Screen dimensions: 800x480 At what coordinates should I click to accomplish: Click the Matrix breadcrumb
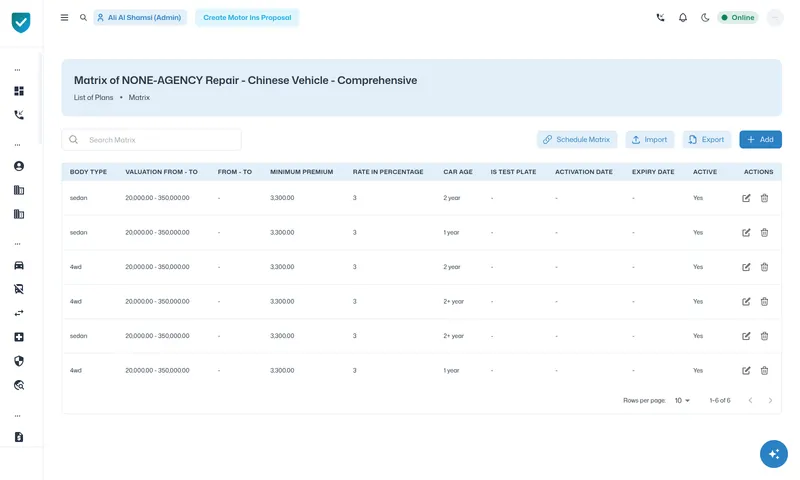click(139, 97)
